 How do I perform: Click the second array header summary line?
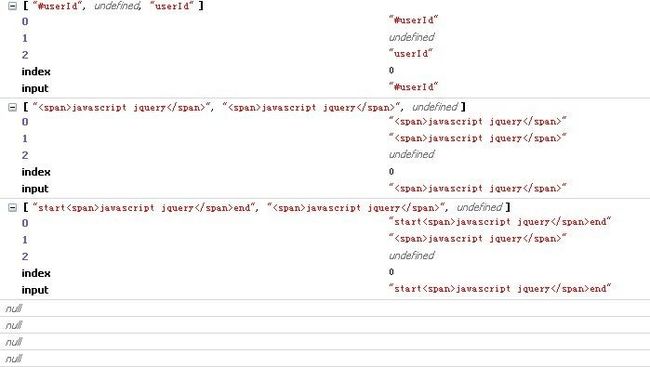click(x=245, y=107)
